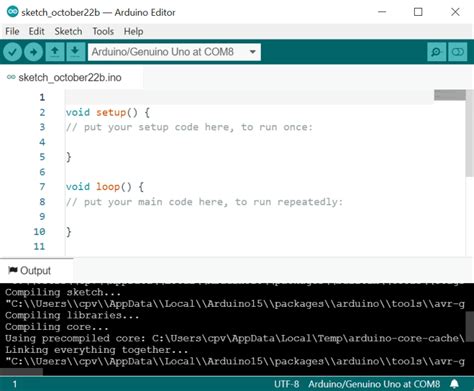This screenshot has width=474, height=391.
Task: Click the empty first line of editor
Action: (x=249, y=97)
